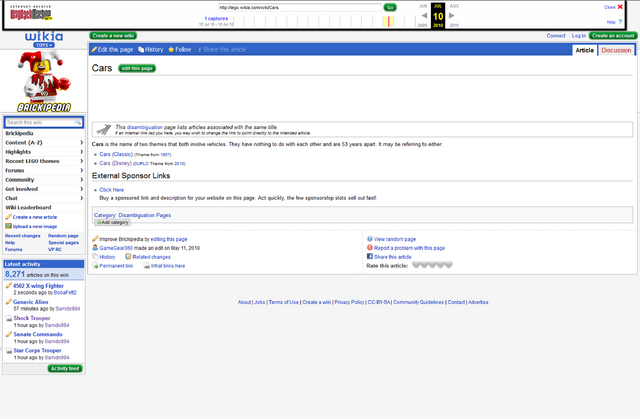Click the Add category button
Image resolution: width=640 pixels, height=419 pixels.
(x=113, y=222)
